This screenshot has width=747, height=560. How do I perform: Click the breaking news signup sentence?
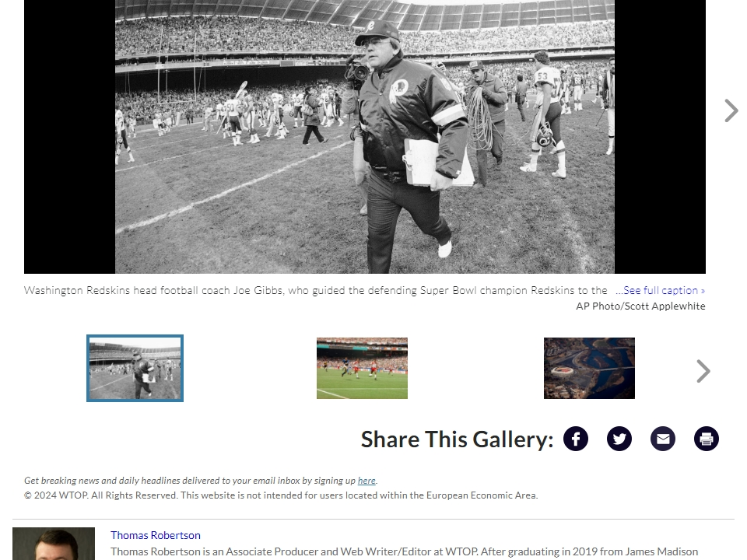pos(201,481)
